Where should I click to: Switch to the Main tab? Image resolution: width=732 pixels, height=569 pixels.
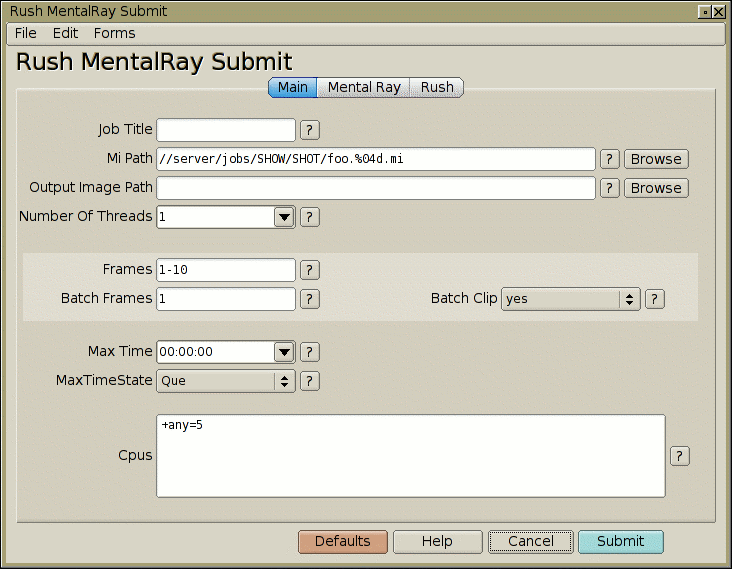(293, 87)
